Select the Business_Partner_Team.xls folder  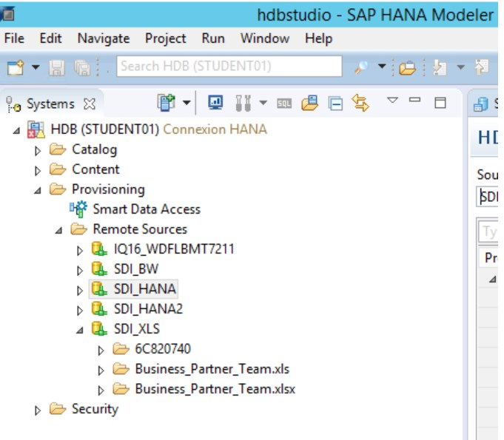[x=201, y=369]
